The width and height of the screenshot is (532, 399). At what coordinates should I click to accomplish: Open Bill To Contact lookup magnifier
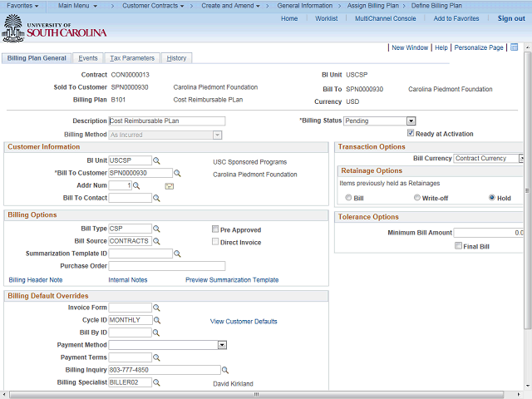(156, 198)
